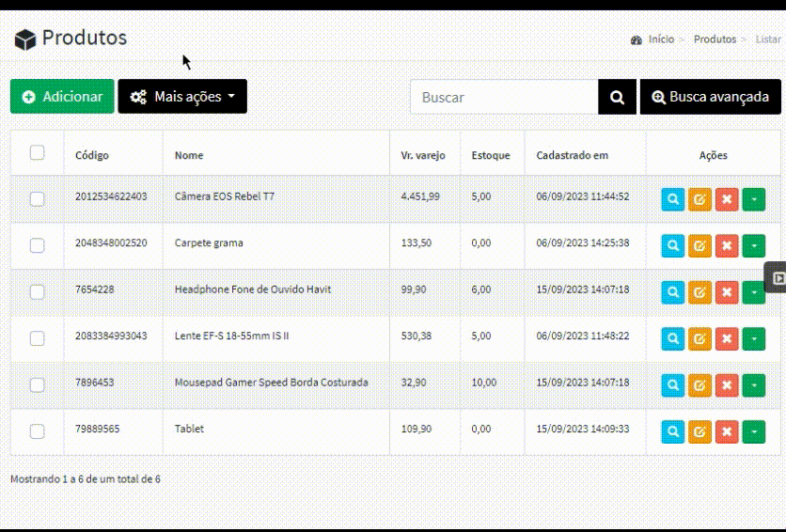Expand green dropdown for the Tablet row
786x532 pixels.
[x=754, y=431]
